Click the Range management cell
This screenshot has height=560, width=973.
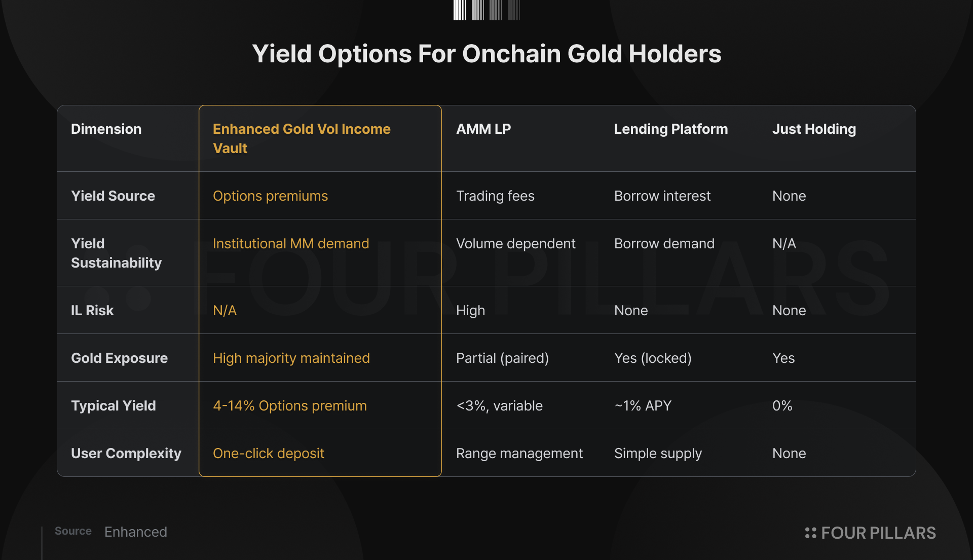point(519,453)
